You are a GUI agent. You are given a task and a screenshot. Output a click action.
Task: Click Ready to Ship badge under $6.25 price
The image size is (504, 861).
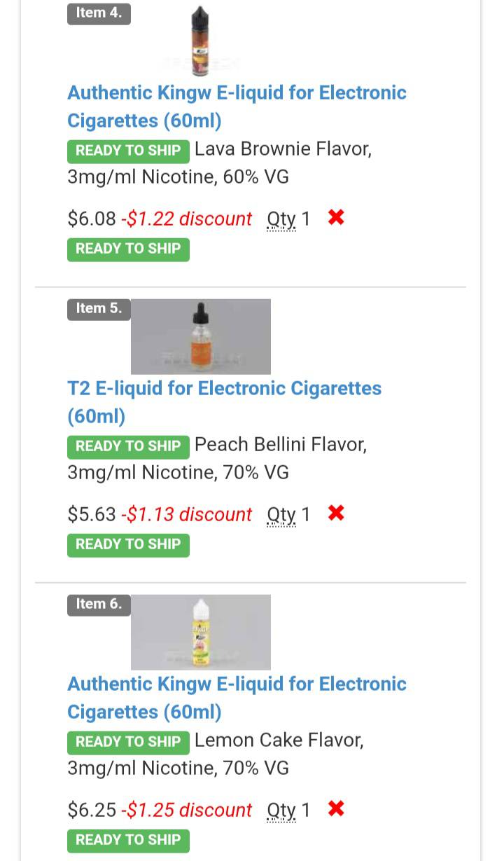coord(128,839)
